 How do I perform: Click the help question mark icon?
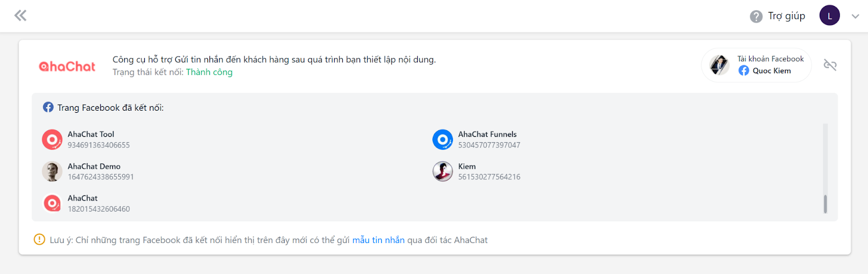tap(756, 17)
